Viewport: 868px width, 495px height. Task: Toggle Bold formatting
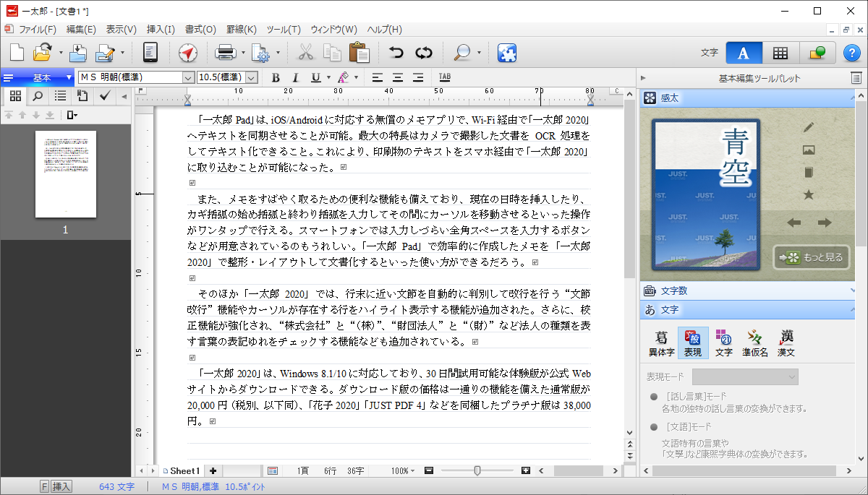pos(276,77)
